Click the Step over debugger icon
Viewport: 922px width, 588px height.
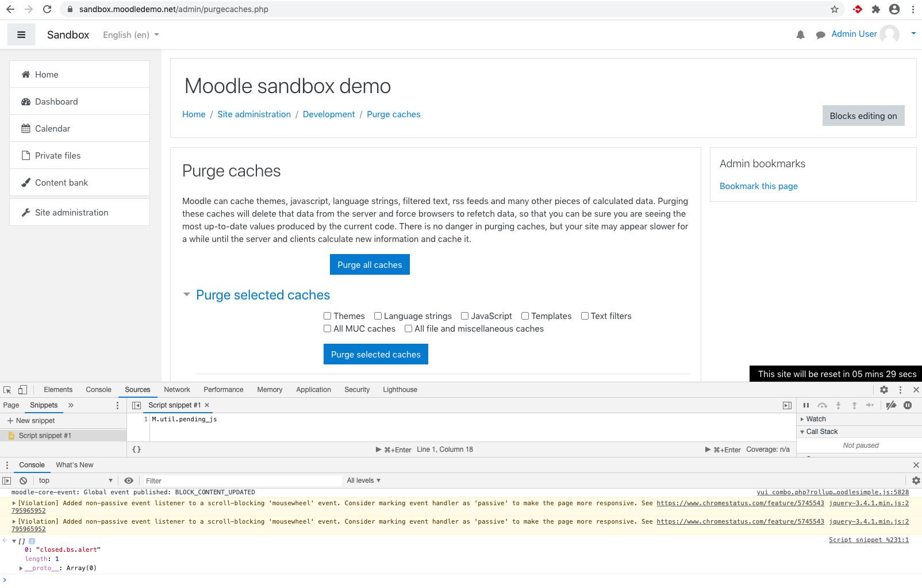[823, 405]
